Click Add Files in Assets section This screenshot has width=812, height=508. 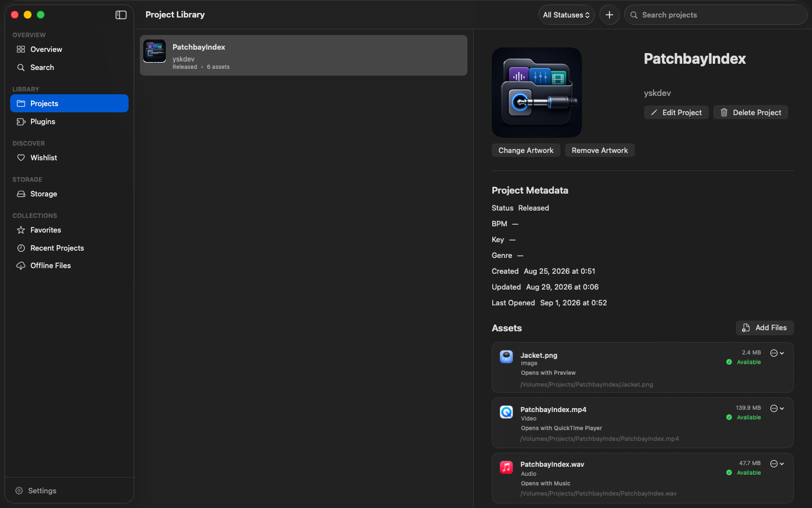765,328
